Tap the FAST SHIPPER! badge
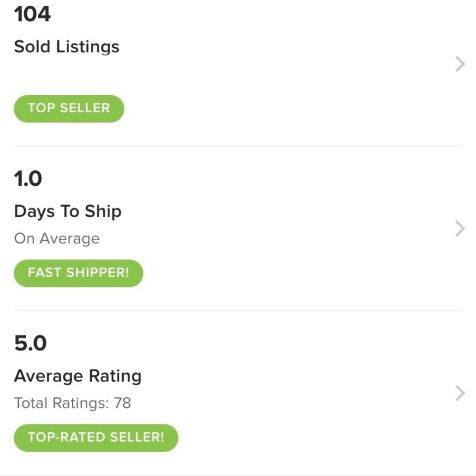 [79, 273]
